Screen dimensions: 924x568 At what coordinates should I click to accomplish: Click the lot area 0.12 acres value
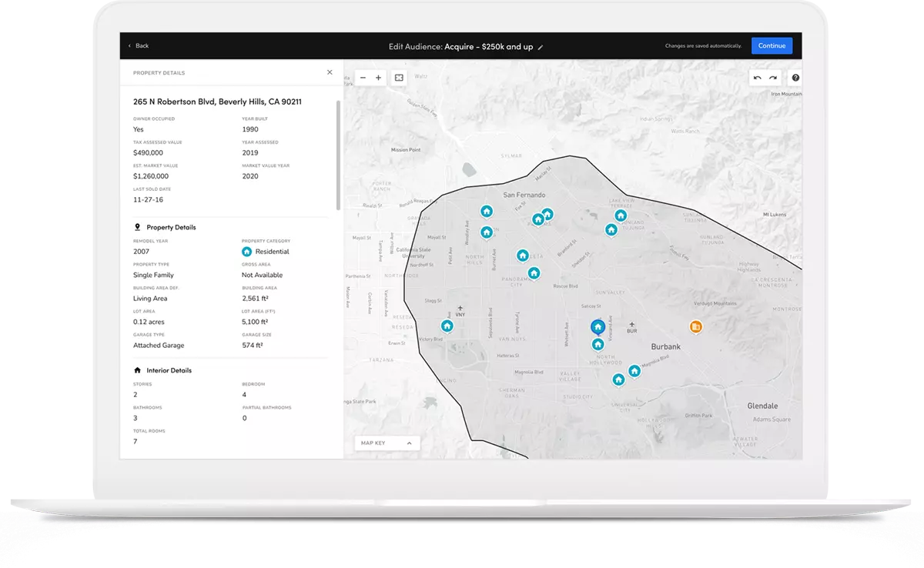coord(149,322)
